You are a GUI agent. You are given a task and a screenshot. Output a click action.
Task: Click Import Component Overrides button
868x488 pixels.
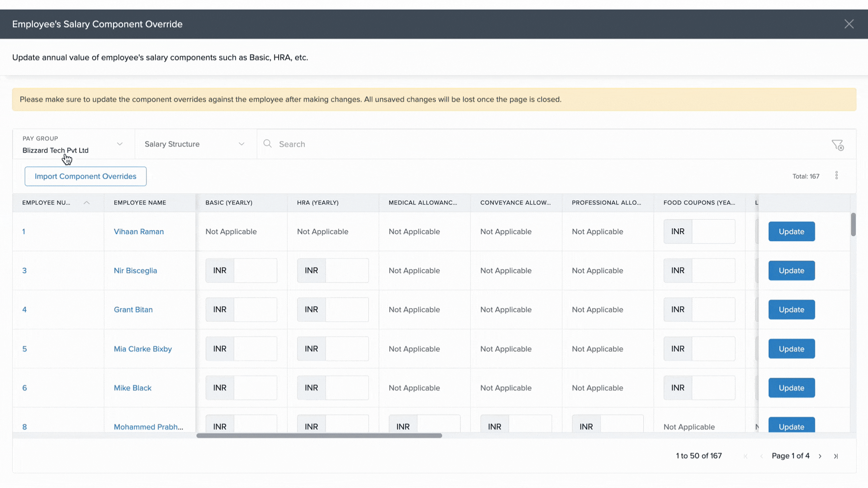[85, 176]
